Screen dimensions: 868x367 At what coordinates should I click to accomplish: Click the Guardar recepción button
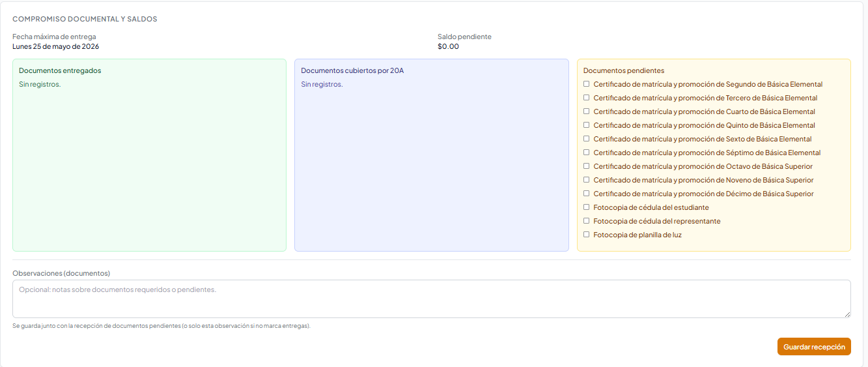click(813, 347)
